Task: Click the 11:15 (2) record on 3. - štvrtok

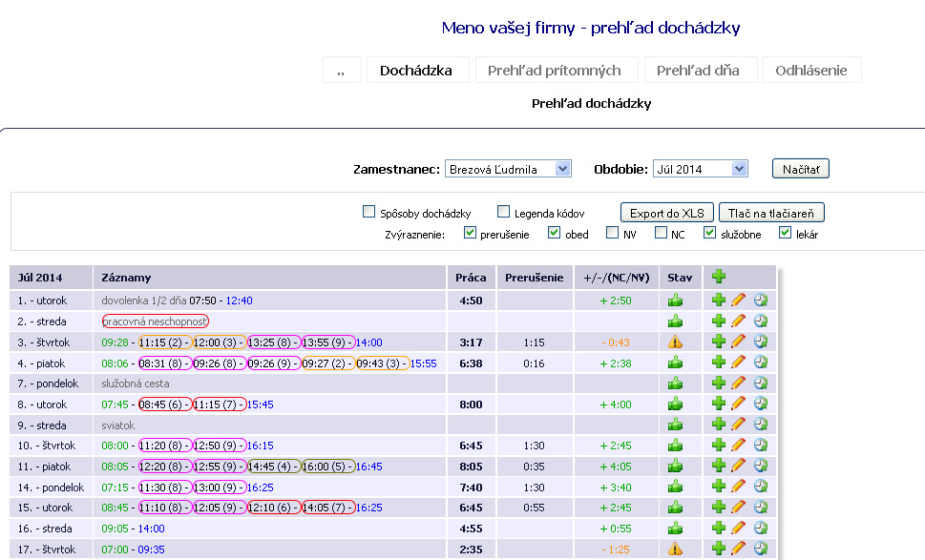Action: click(x=164, y=342)
